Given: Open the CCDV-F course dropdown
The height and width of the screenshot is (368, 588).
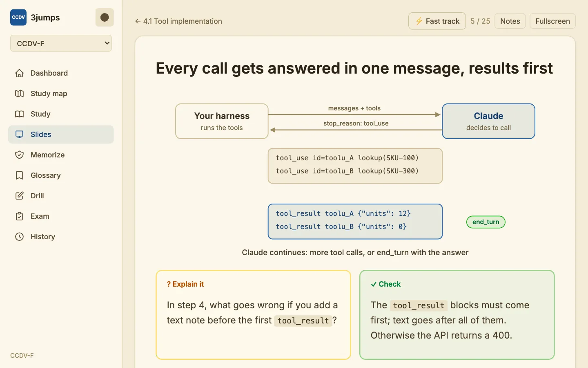Looking at the screenshot, I should click(x=61, y=43).
